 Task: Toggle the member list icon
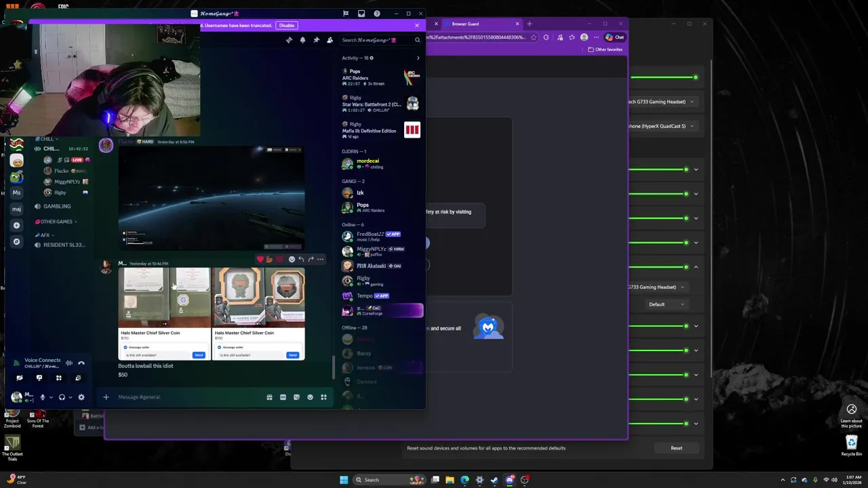[330, 40]
